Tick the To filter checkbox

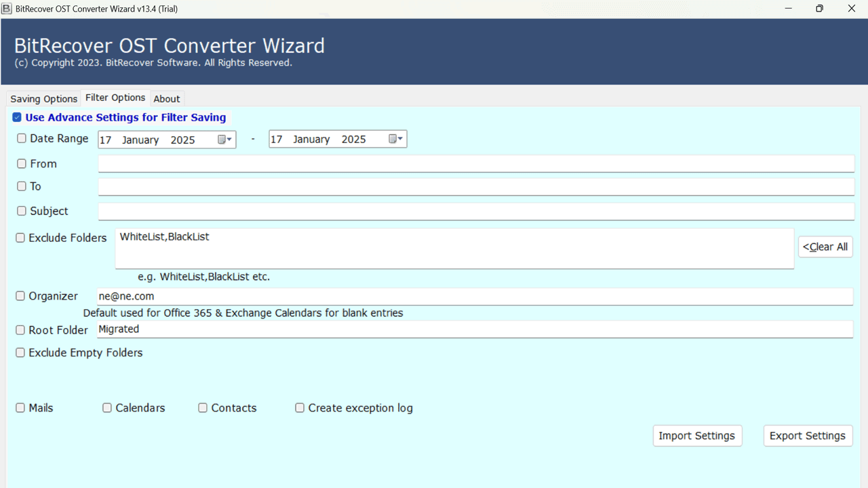22,186
